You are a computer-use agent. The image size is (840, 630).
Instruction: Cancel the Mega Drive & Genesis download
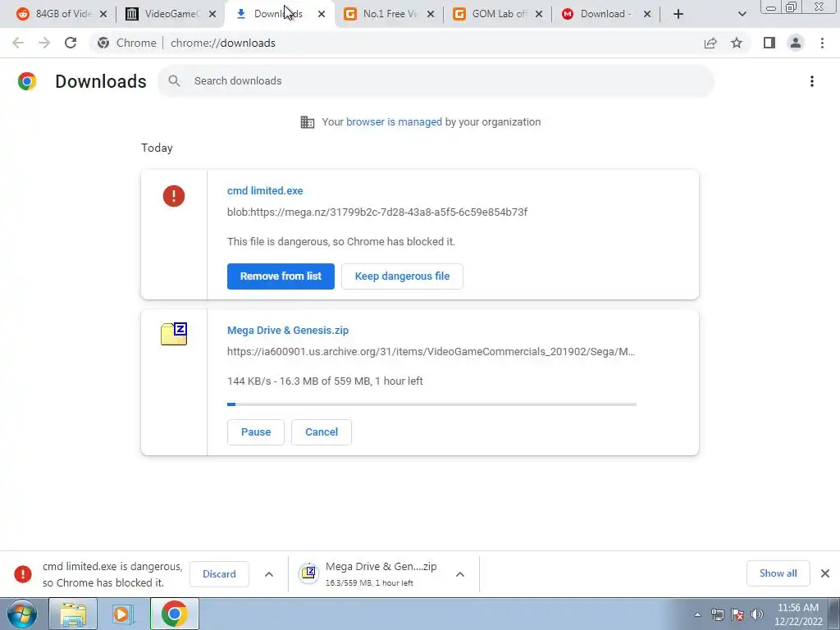coord(322,432)
